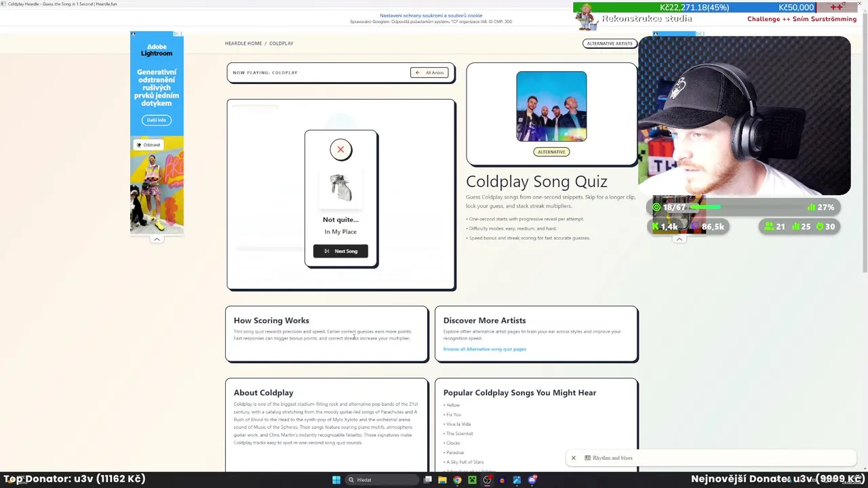
Task: Switch to OBS Studio on the taskbar
Action: [x=487, y=480]
